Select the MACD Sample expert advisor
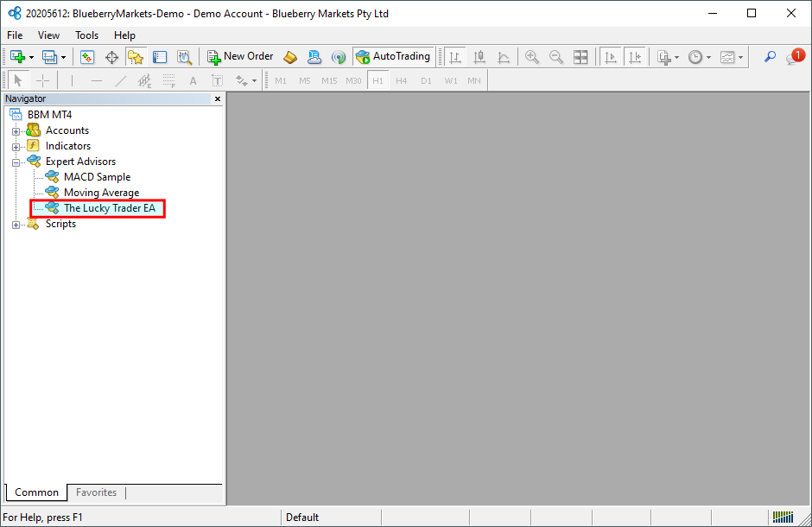Image resolution: width=812 pixels, height=527 pixels. [98, 177]
